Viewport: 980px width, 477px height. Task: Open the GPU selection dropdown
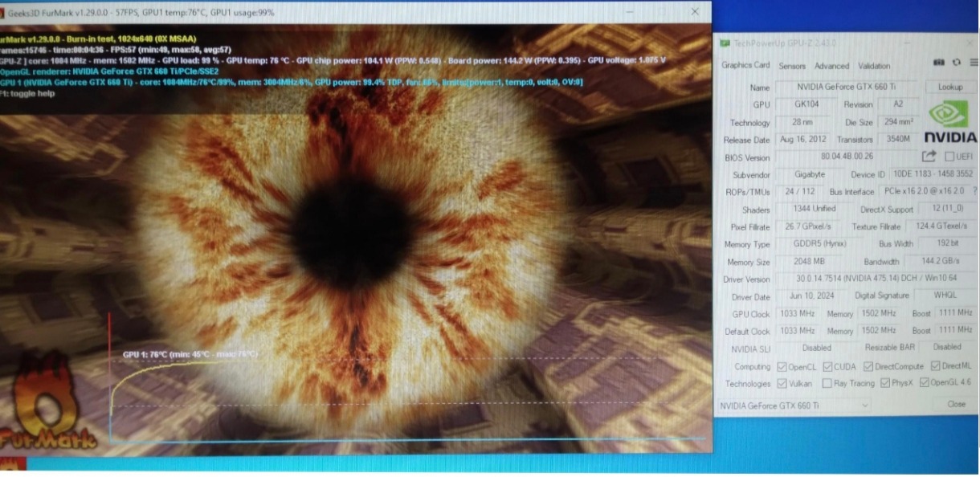coord(793,406)
